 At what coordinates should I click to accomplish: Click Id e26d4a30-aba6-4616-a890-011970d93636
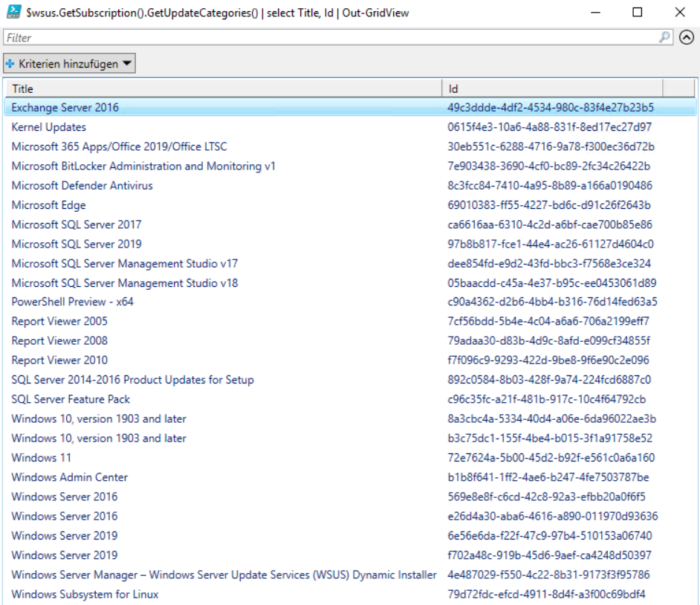point(553,516)
